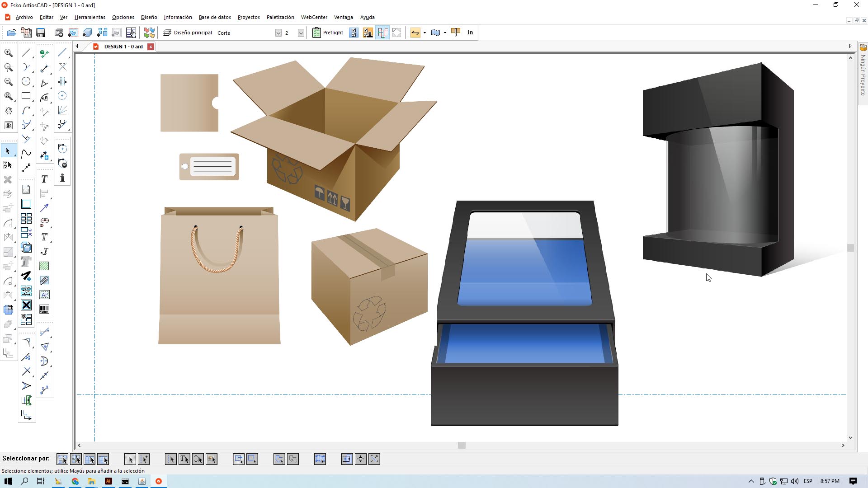This screenshot has width=868, height=488.
Task: Toggle select-by-dimension option in selection bar
Action: pos(198,460)
